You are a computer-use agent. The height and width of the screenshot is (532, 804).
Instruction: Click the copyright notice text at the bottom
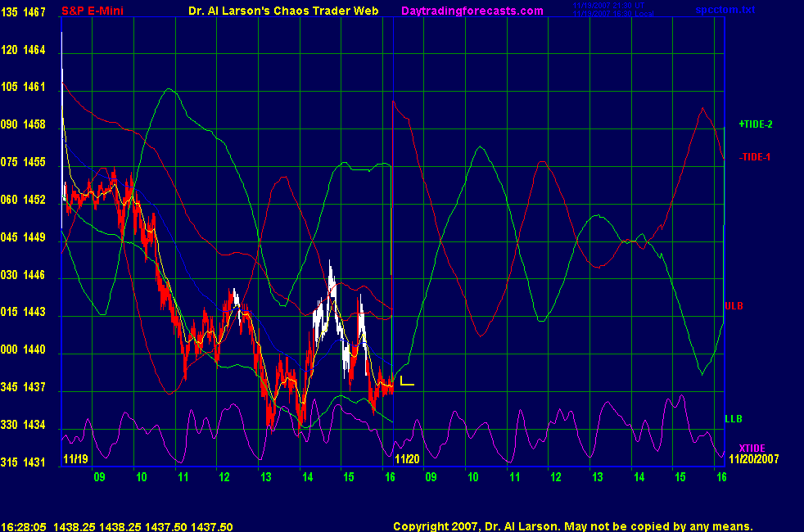pos(572,527)
